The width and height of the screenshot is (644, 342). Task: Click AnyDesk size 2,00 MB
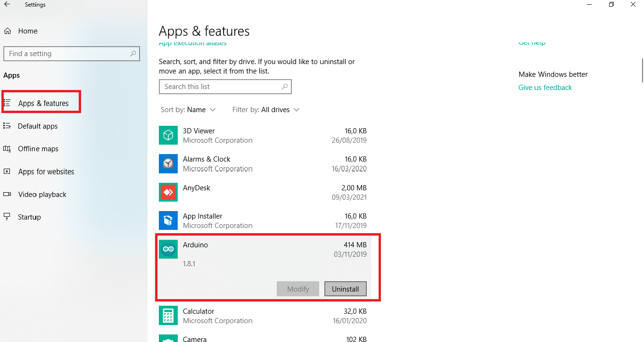click(354, 188)
